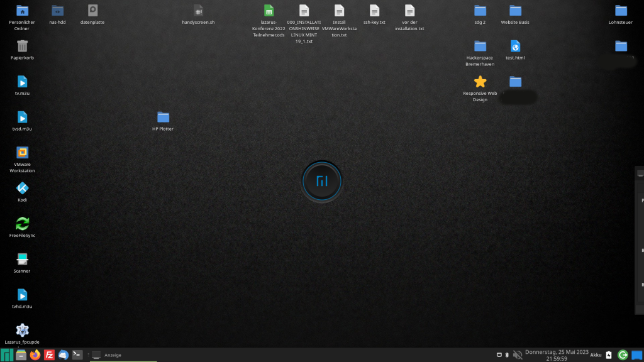Launch Thunderbird mail from the taskbar
The width and height of the screenshot is (644, 362).
click(x=63, y=355)
